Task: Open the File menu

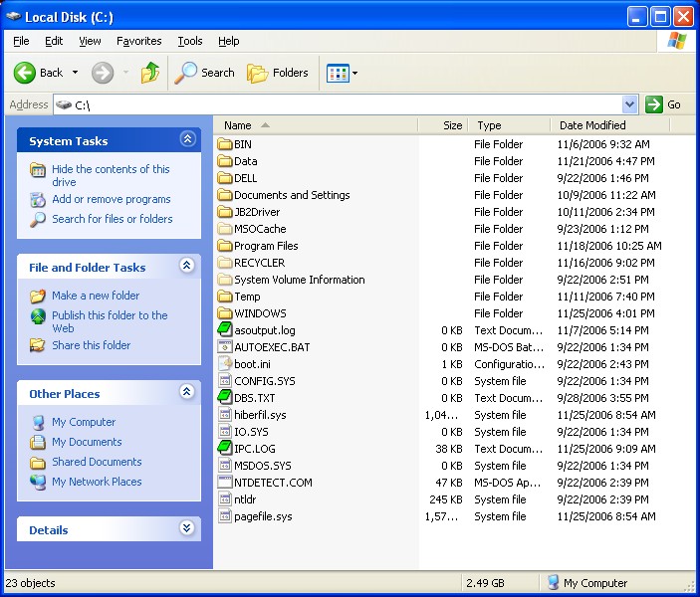Action: coord(21,41)
